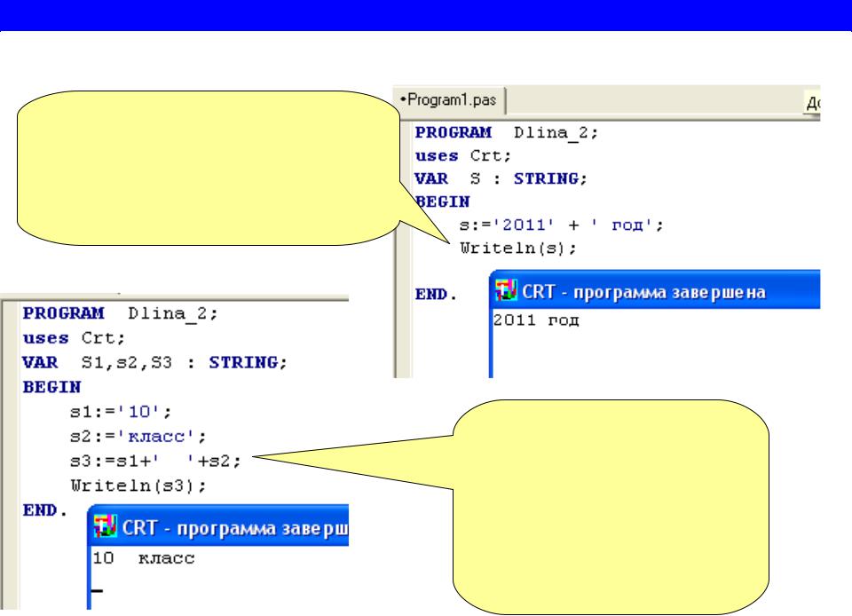Click the CRT icon in '2011 год' window title
The width and height of the screenshot is (852, 616).
point(506,290)
